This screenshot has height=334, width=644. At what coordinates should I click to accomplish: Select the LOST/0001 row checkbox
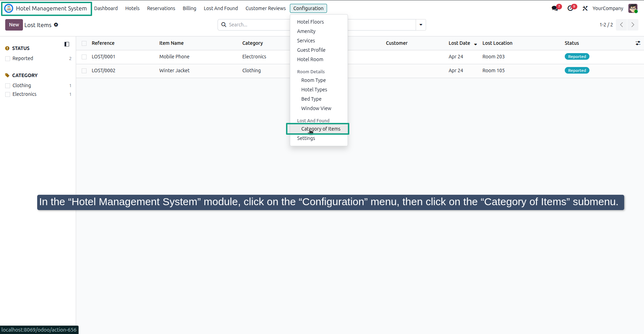point(84,57)
